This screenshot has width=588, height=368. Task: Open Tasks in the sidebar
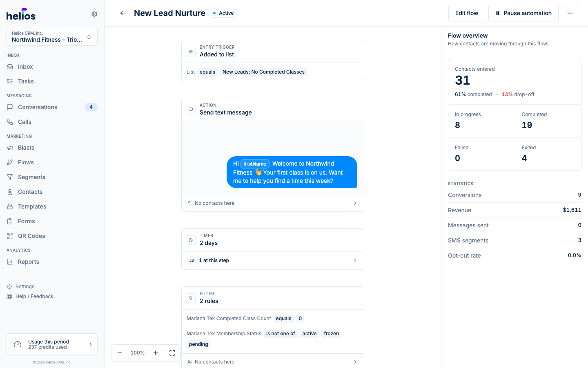52,81
